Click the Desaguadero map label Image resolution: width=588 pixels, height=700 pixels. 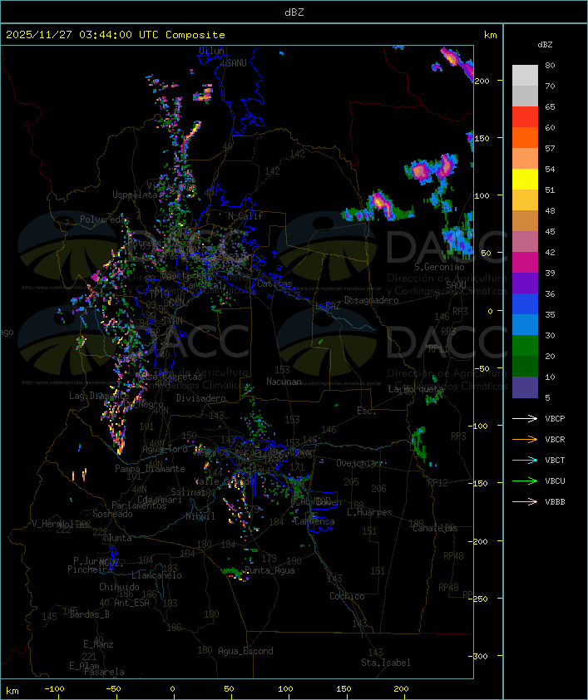click(371, 300)
